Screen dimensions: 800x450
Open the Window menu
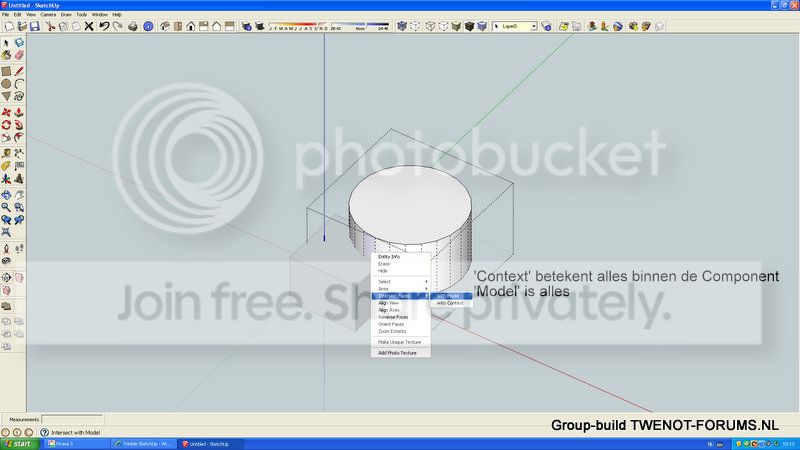pyautogui.click(x=99, y=15)
